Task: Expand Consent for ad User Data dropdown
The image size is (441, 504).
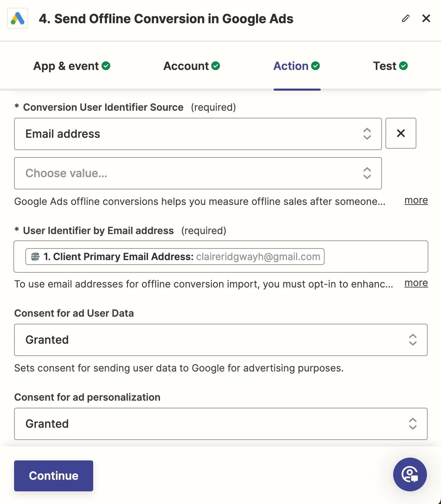Action: 221,340
